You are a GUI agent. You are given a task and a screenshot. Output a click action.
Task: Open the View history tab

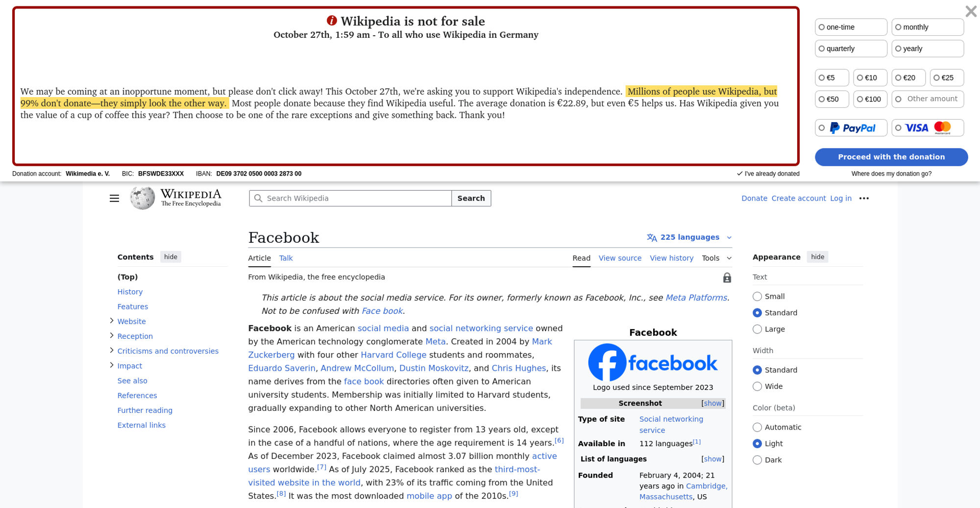tap(671, 258)
